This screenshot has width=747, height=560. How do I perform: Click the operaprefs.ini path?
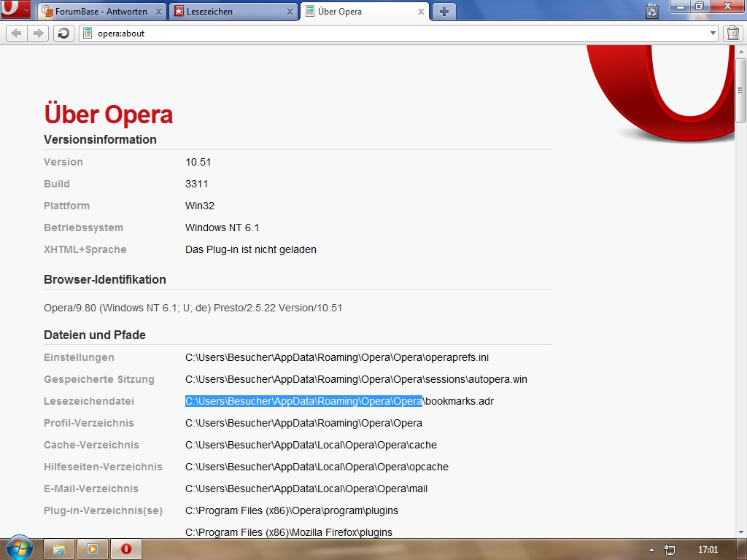pos(337,357)
